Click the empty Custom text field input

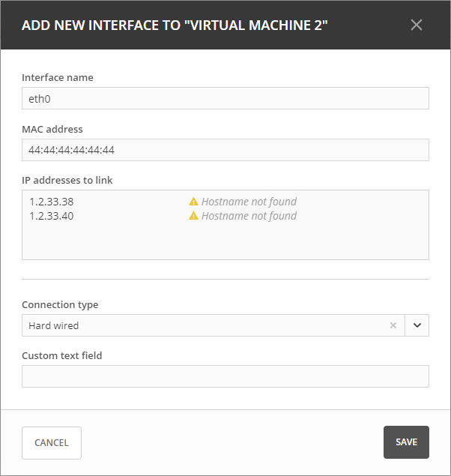pyautogui.click(x=225, y=376)
